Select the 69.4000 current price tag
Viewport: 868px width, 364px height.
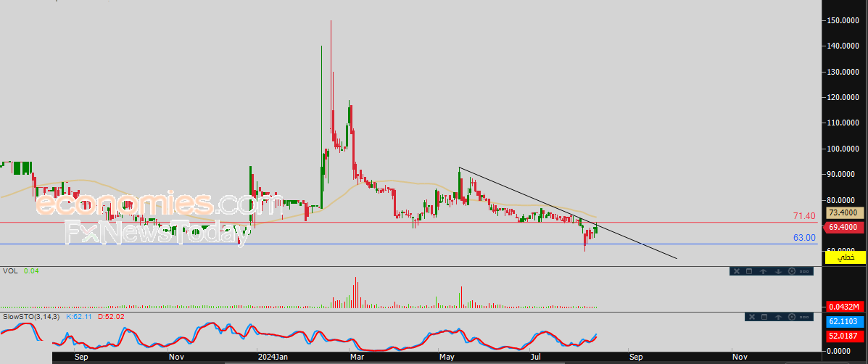tap(845, 228)
